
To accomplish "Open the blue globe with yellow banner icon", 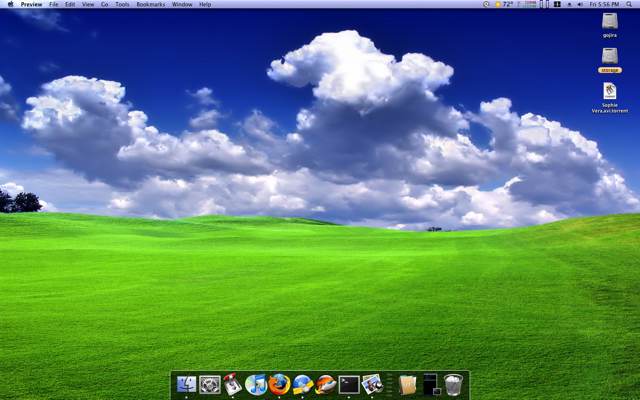I will (x=303, y=384).
